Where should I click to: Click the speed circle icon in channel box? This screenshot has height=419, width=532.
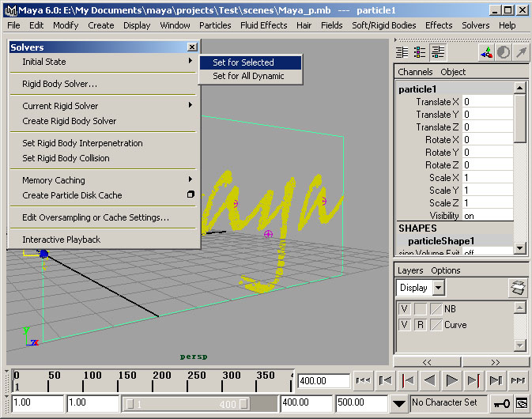(x=502, y=52)
